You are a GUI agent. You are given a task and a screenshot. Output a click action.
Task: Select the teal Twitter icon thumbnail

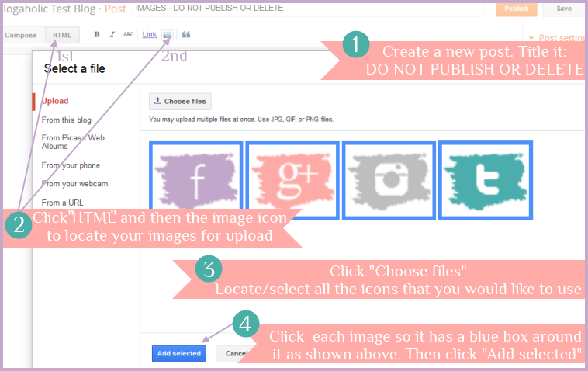pos(486,180)
